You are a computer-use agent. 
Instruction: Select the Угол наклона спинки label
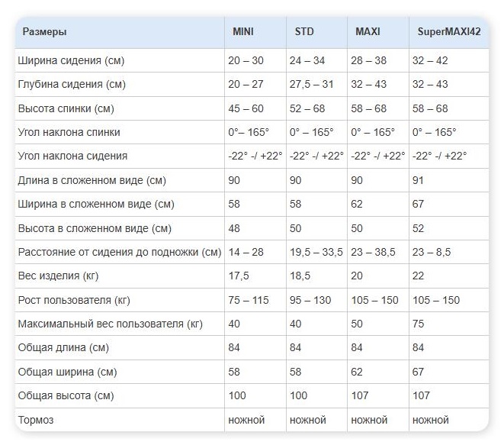[x=69, y=132]
